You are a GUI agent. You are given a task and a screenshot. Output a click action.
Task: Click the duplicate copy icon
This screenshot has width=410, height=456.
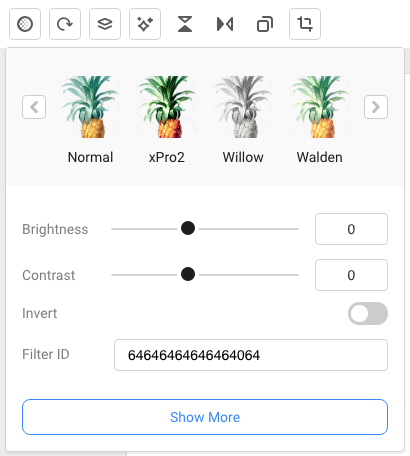pyautogui.click(x=265, y=24)
